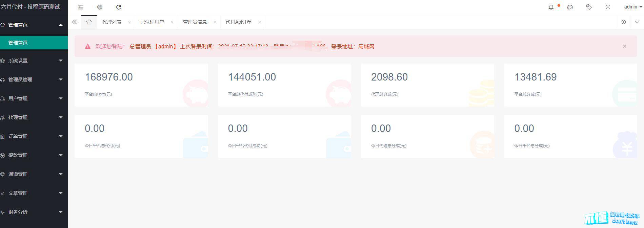Click the 【admin】 text in alert
Screen dimensions: 644x228
(x=166, y=47)
